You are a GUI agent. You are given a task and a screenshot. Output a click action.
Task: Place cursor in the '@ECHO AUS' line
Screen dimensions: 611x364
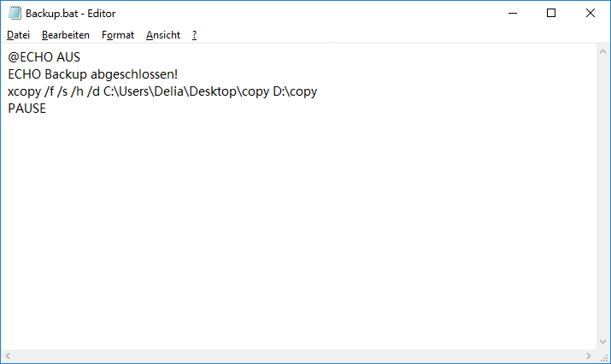point(44,57)
